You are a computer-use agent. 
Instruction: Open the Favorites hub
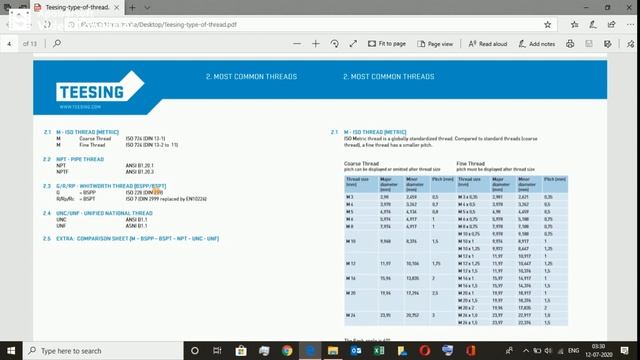coord(574,24)
